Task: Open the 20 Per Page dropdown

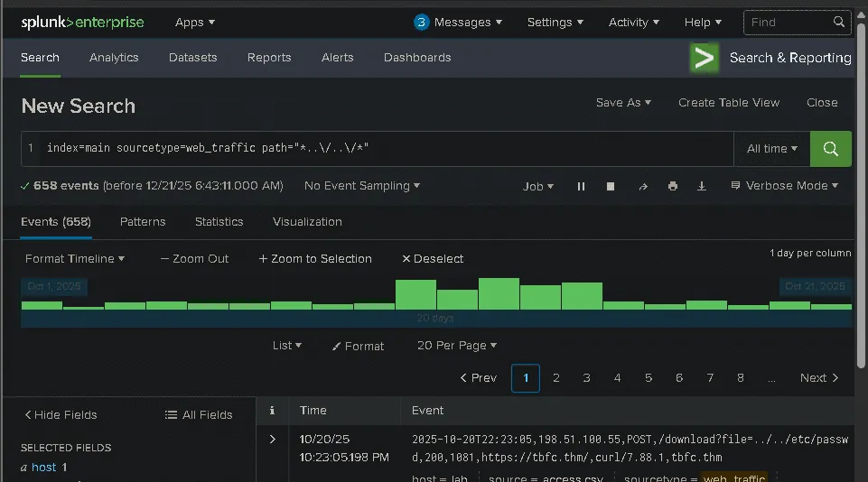Action: click(x=456, y=346)
